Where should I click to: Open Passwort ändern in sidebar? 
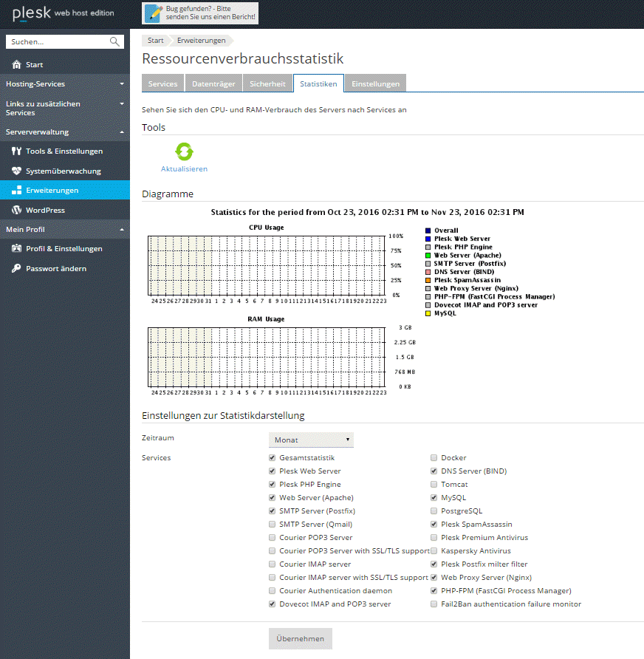(x=65, y=268)
